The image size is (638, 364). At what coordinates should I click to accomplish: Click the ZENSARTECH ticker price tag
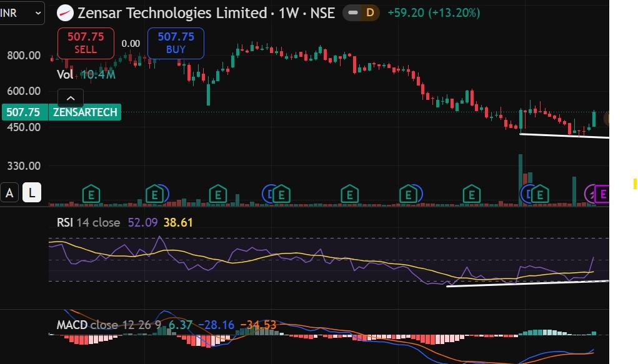tap(84, 112)
